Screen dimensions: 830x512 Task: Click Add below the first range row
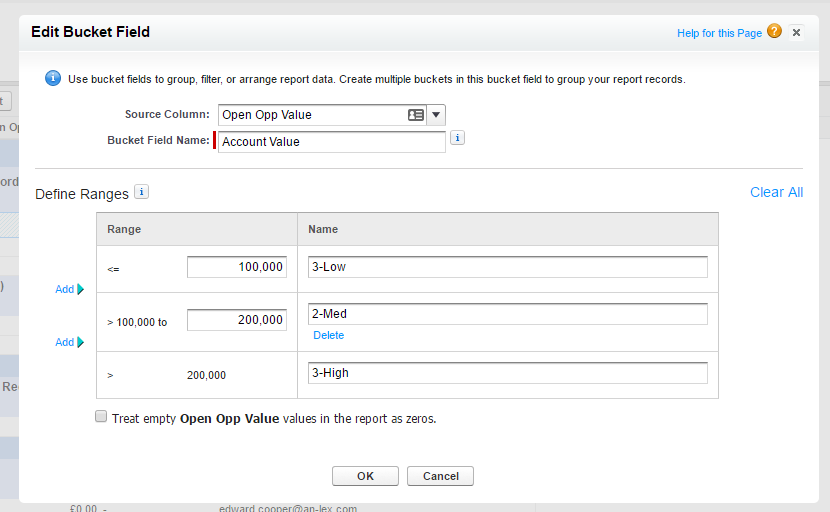[x=69, y=289]
